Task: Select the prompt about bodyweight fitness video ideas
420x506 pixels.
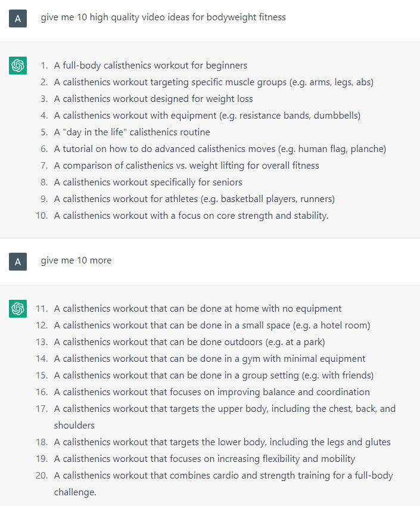Action: point(163,17)
